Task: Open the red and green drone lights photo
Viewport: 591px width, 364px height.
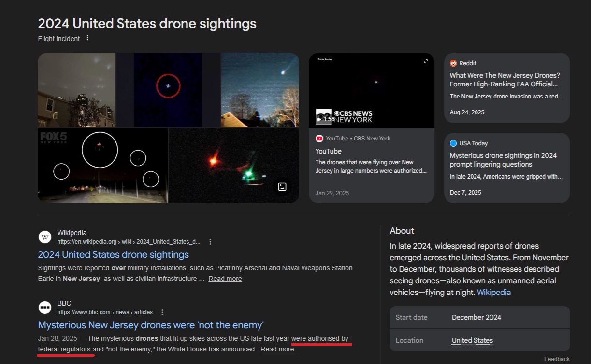Action: (x=233, y=166)
